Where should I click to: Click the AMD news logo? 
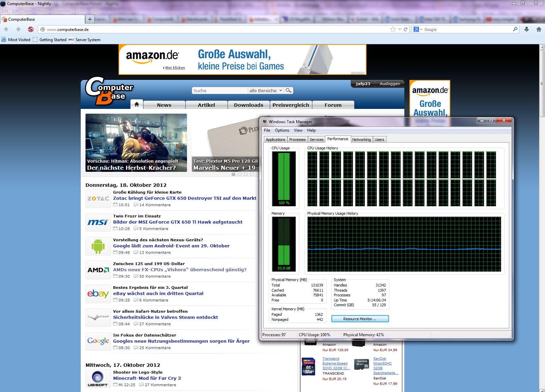[98, 270]
